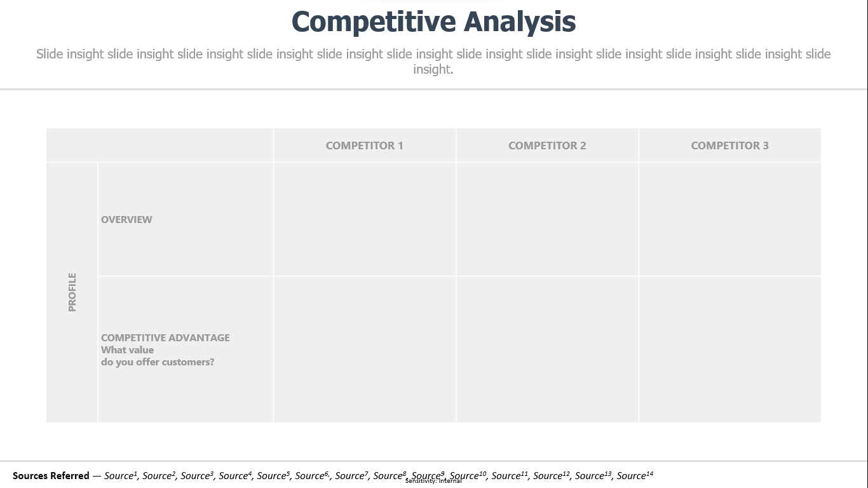Select the COMPETITOR 2 header cell

tap(547, 146)
